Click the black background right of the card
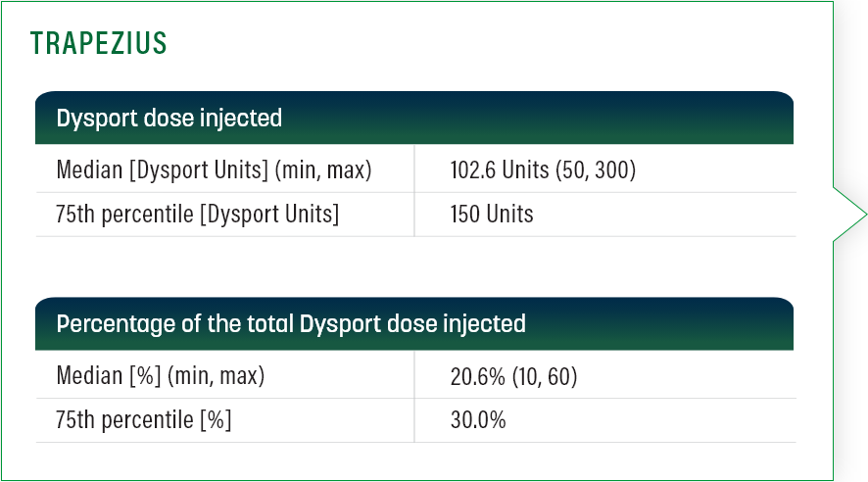Screen dimensions: 868x482 852,392
